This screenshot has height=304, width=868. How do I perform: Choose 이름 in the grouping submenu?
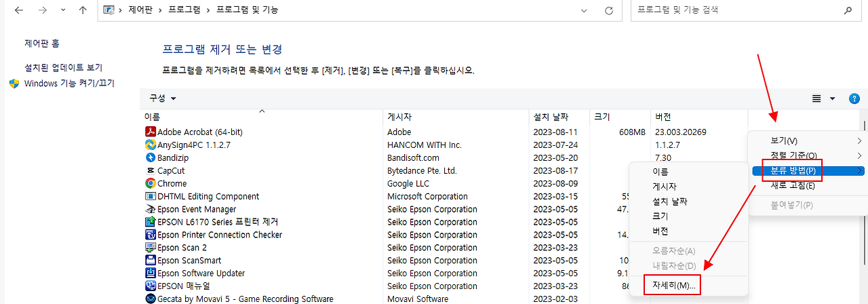pos(688,172)
